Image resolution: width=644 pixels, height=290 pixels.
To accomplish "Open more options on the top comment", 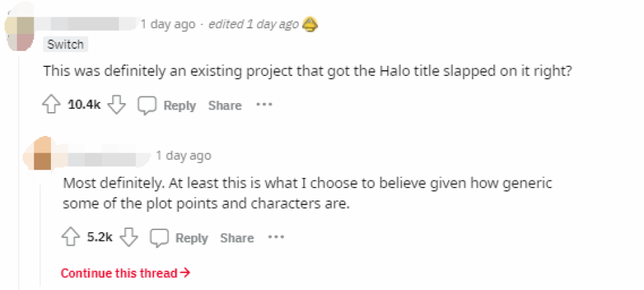I will (x=264, y=104).
